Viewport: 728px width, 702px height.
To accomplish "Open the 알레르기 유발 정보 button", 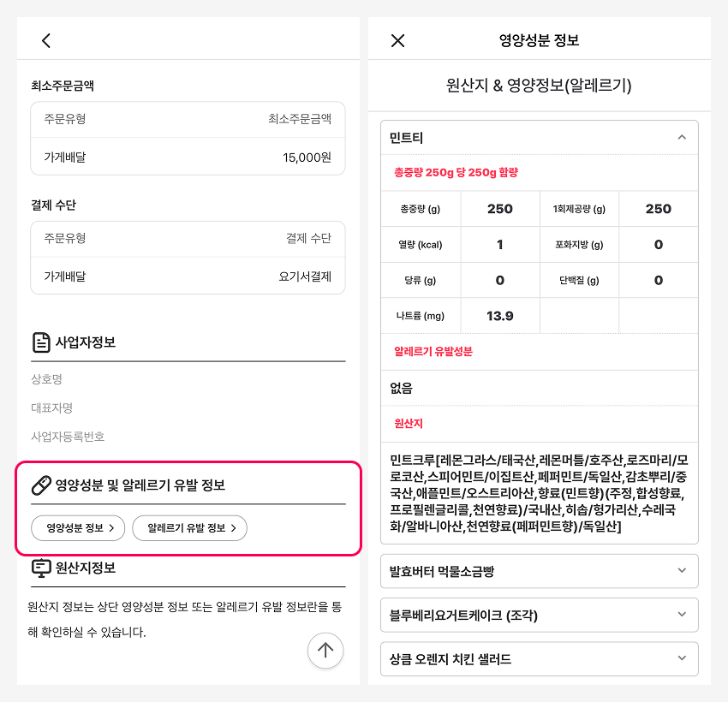I will 189,528.
